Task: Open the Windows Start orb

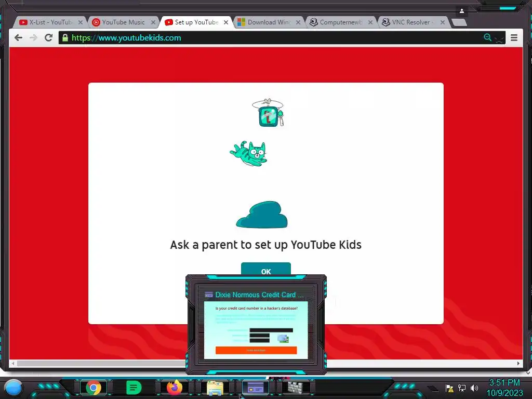Action: 14,388
